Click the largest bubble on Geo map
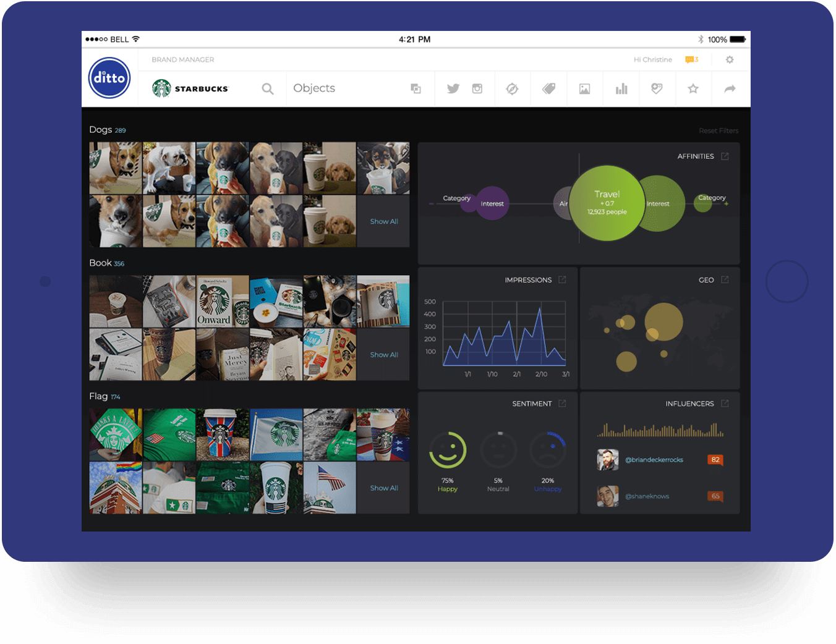 pyautogui.click(x=663, y=322)
